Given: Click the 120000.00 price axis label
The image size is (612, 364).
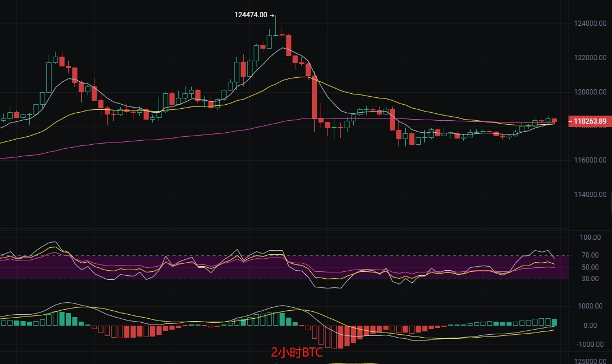Looking at the screenshot, I should coord(590,92).
